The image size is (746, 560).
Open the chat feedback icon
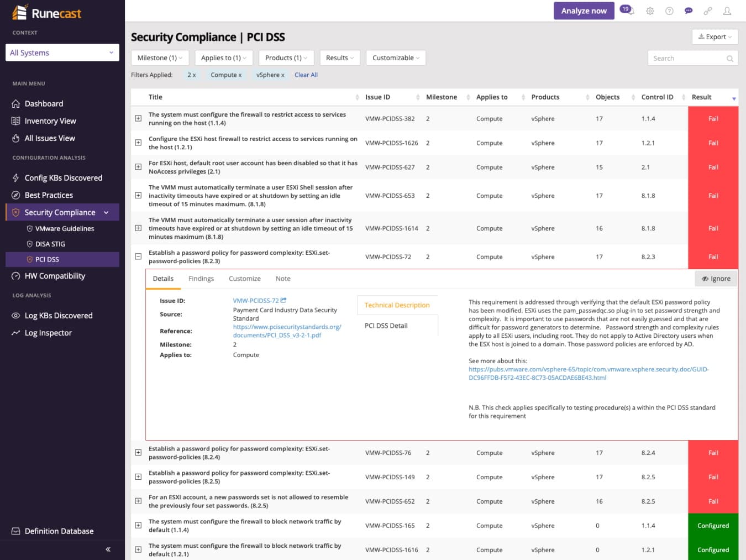click(x=689, y=11)
